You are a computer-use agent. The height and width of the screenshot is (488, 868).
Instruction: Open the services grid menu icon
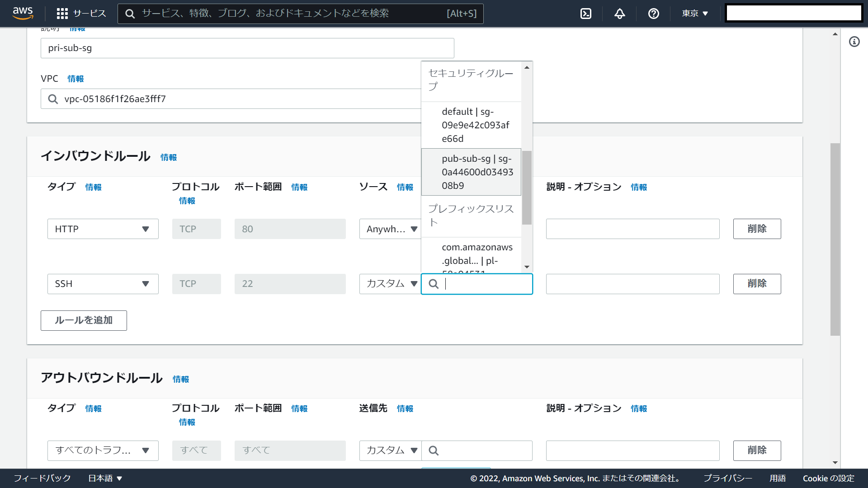click(62, 14)
